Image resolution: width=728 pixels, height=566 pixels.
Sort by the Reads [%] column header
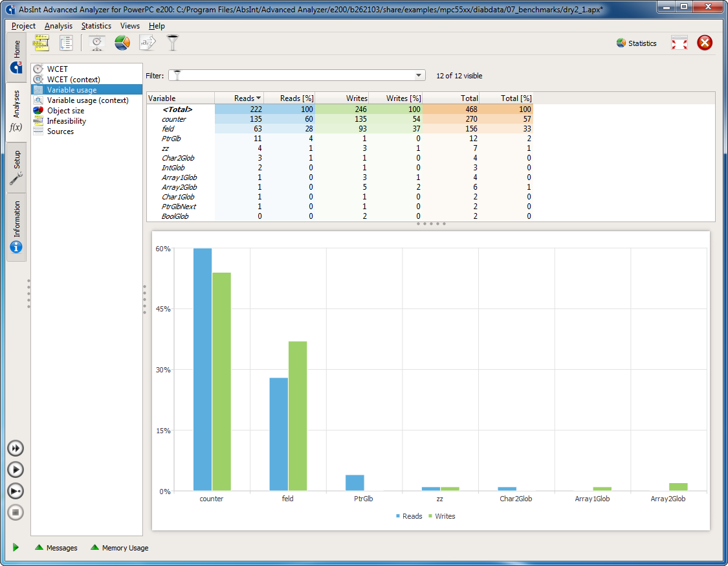point(290,98)
